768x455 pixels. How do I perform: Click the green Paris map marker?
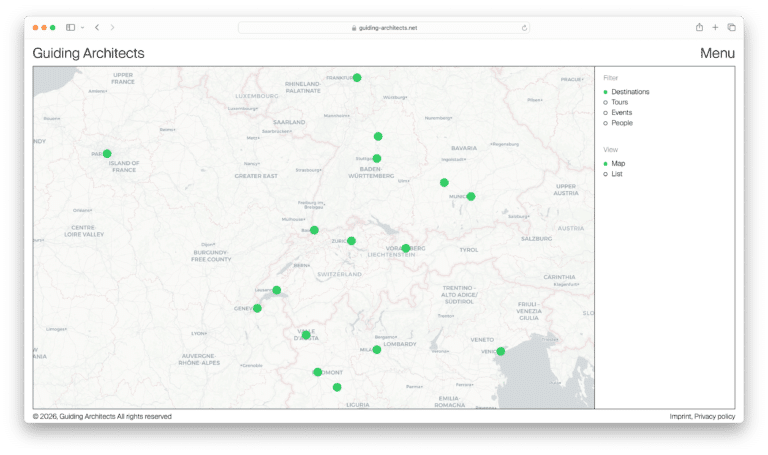tap(107, 154)
